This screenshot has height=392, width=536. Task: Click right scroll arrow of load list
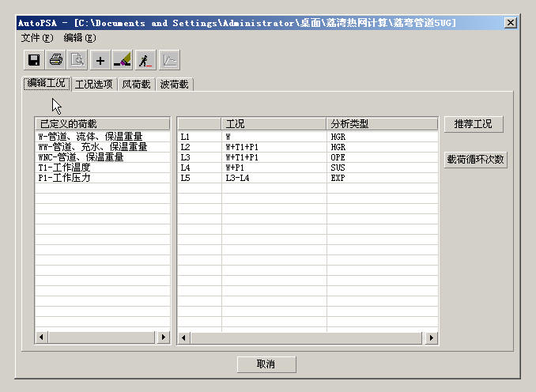tap(164, 337)
